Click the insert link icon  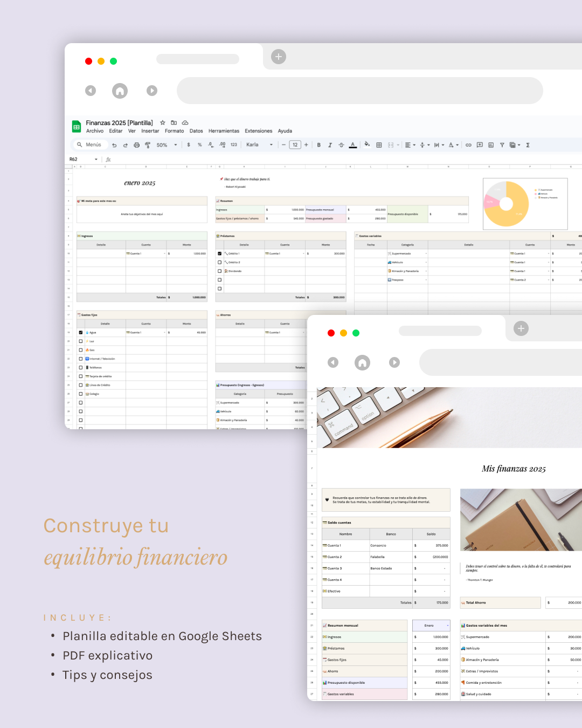(468, 145)
